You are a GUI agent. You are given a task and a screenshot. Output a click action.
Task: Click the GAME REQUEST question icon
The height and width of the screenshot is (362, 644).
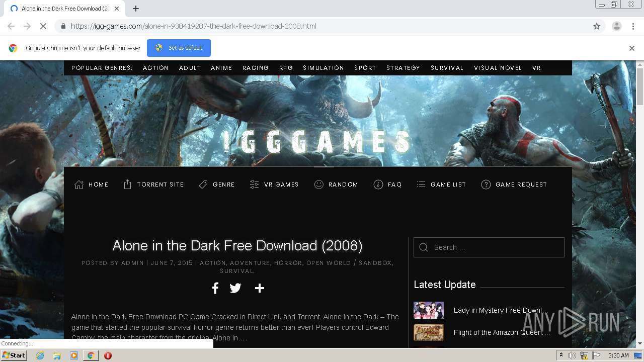(x=486, y=185)
